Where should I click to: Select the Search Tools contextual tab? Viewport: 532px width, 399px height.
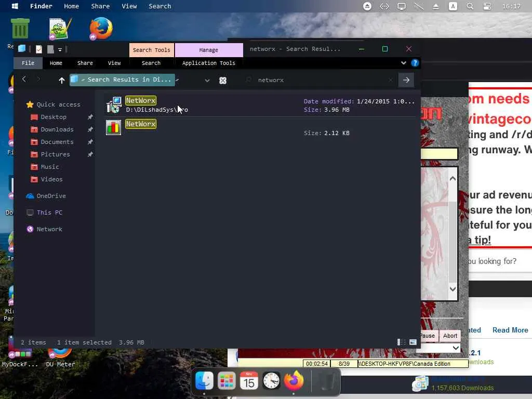pyautogui.click(x=151, y=50)
